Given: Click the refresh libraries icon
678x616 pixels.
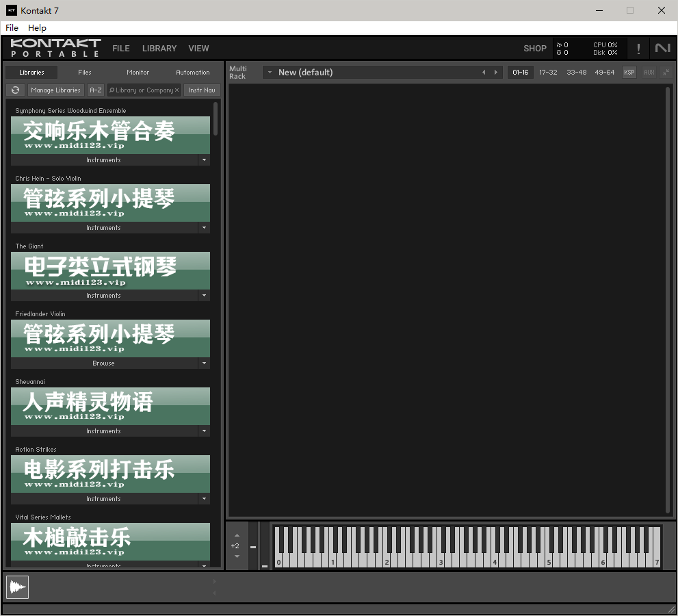Looking at the screenshot, I should (x=15, y=90).
